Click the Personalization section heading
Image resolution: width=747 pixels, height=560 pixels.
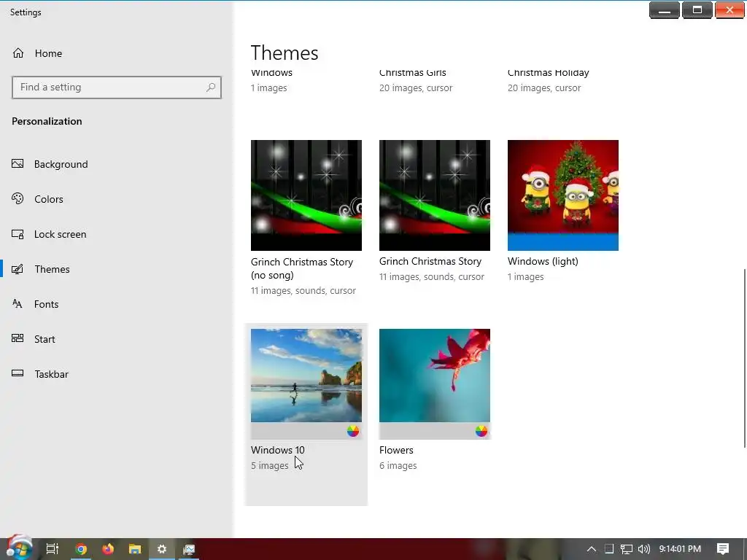click(x=47, y=122)
